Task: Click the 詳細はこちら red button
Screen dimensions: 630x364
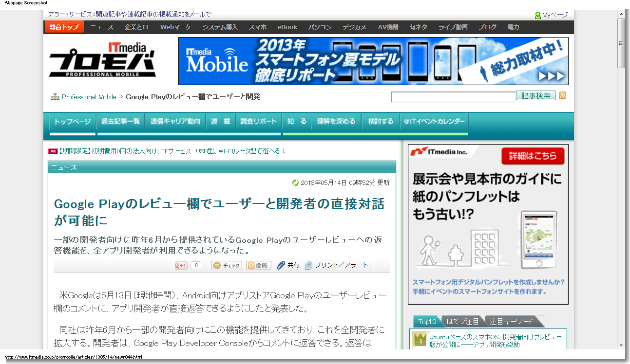Action: tap(533, 156)
